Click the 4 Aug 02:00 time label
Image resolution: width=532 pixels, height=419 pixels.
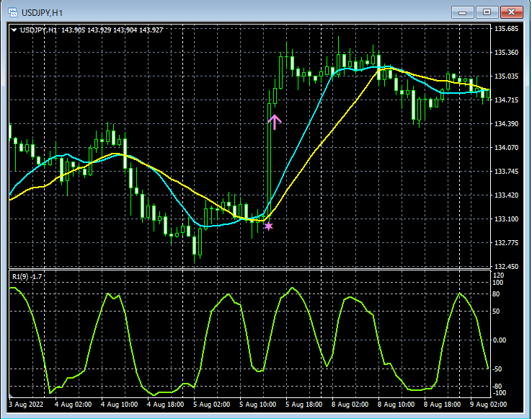click(x=73, y=405)
